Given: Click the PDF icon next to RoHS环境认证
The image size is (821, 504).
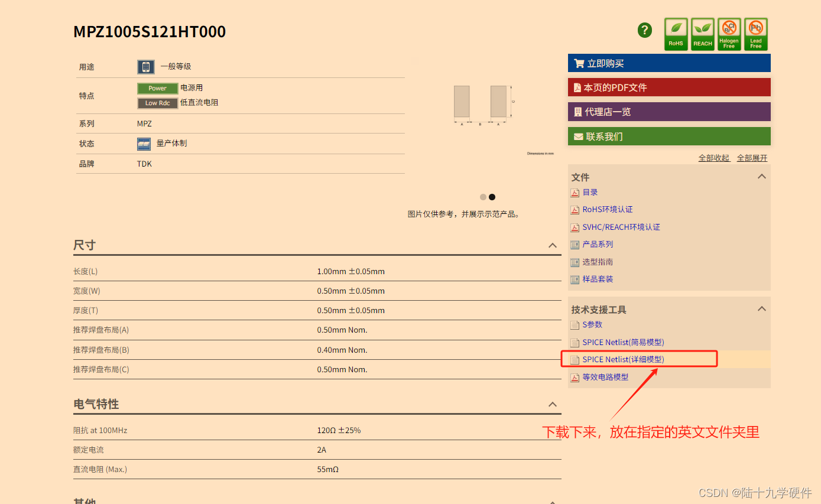Looking at the screenshot, I should click(575, 210).
